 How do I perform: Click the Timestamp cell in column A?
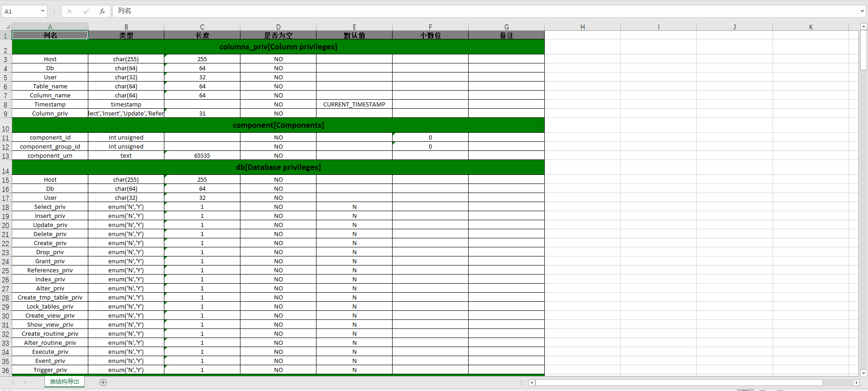(50, 105)
